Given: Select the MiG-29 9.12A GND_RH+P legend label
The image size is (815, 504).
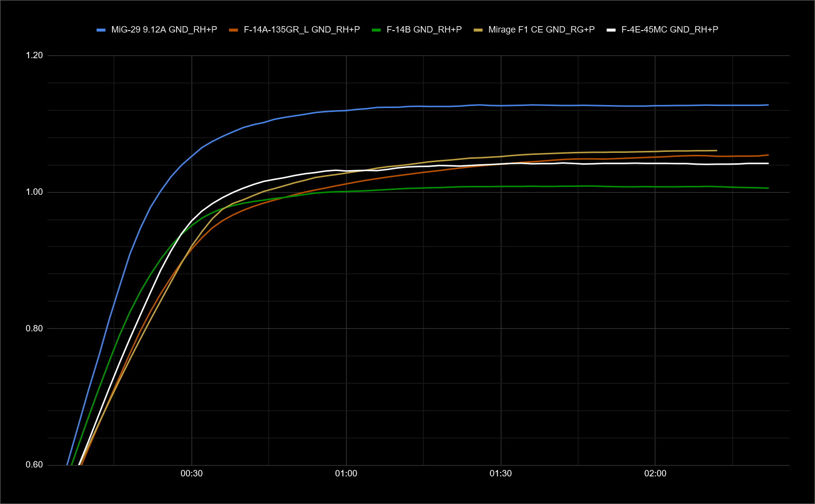Looking at the screenshot, I should pyautogui.click(x=164, y=30).
